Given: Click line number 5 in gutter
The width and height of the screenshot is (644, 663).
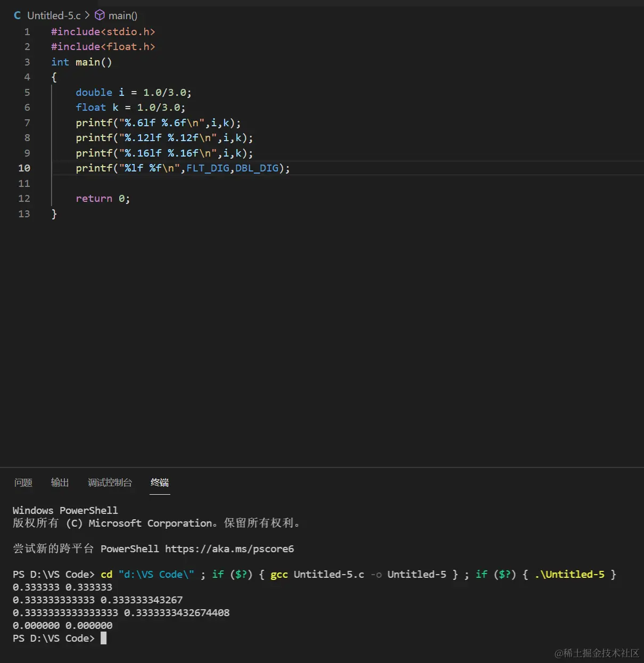Looking at the screenshot, I should pos(27,92).
